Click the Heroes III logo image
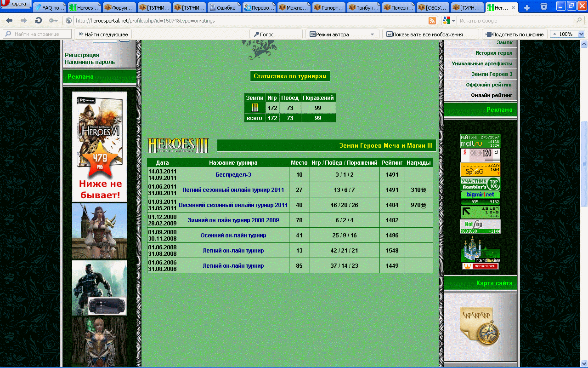Image resolution: width=588 pixels, height=368 pixels. pyautogui.click(x=178, y=145)
